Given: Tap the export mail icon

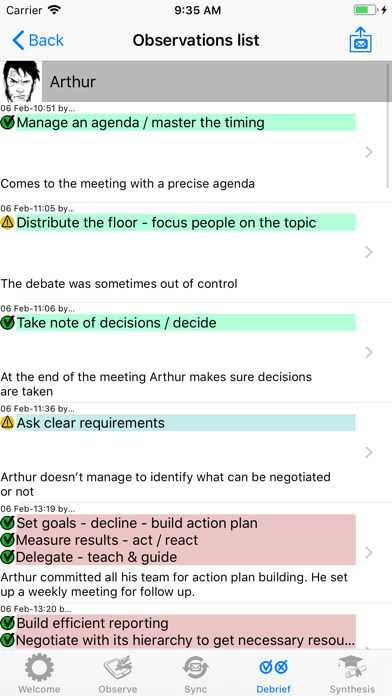Looking at the screenshot, I should [x=360, y=40].
